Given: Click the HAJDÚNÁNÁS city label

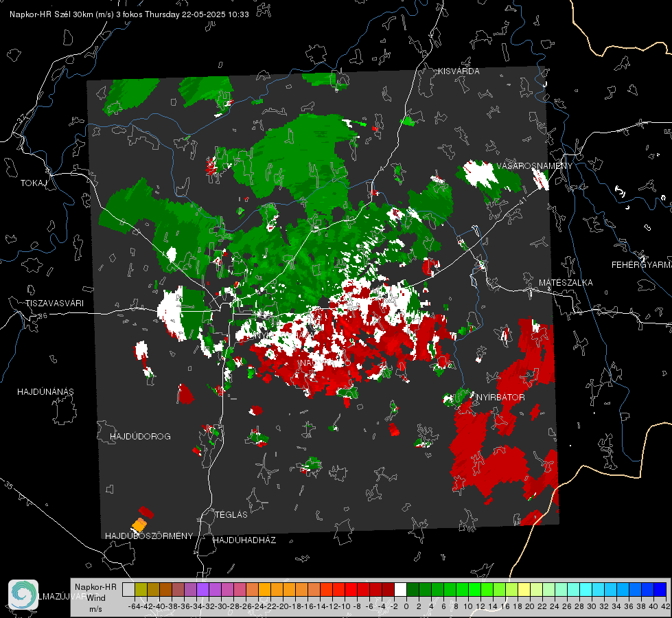Looking at the screenshot, I should (45, 391).
